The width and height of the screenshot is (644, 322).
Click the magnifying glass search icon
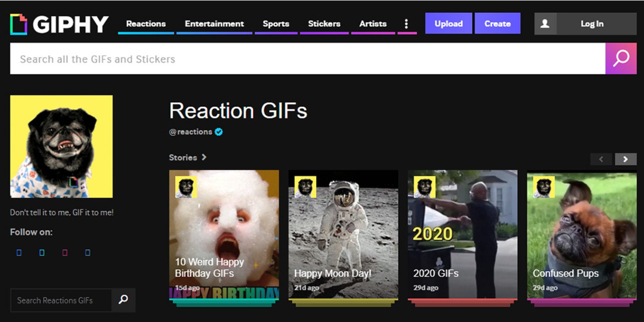coord(621,58)
